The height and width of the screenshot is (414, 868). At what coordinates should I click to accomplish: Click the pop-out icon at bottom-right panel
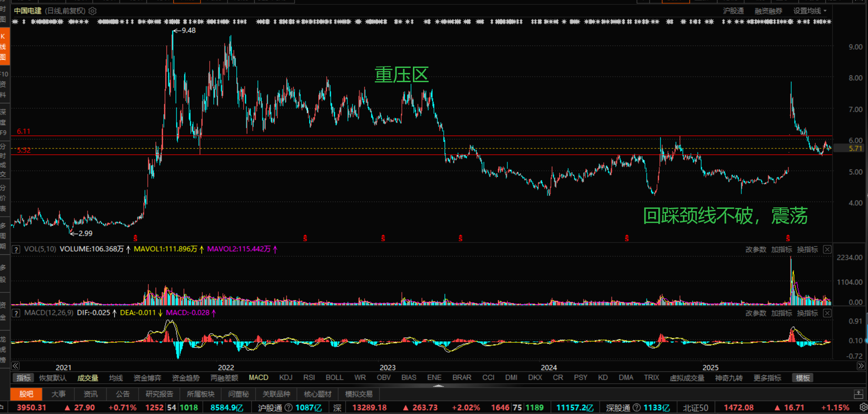[858, 394]
